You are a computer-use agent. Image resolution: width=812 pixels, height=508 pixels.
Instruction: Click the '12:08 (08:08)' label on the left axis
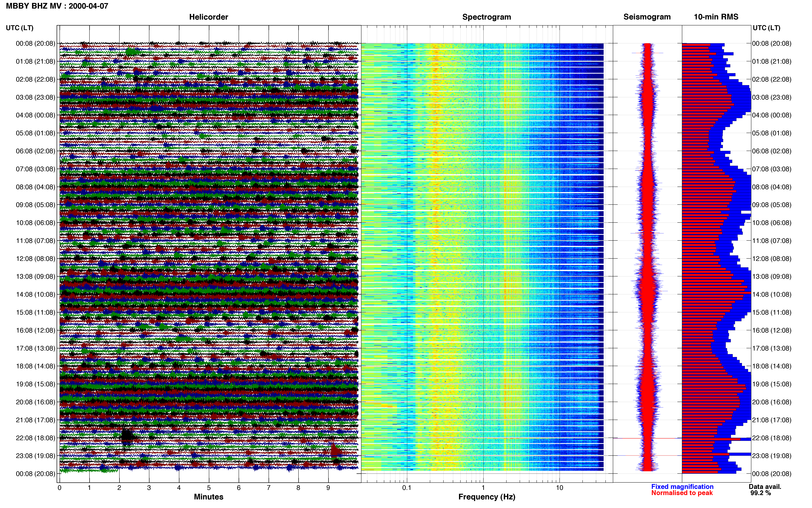(35, 259)
